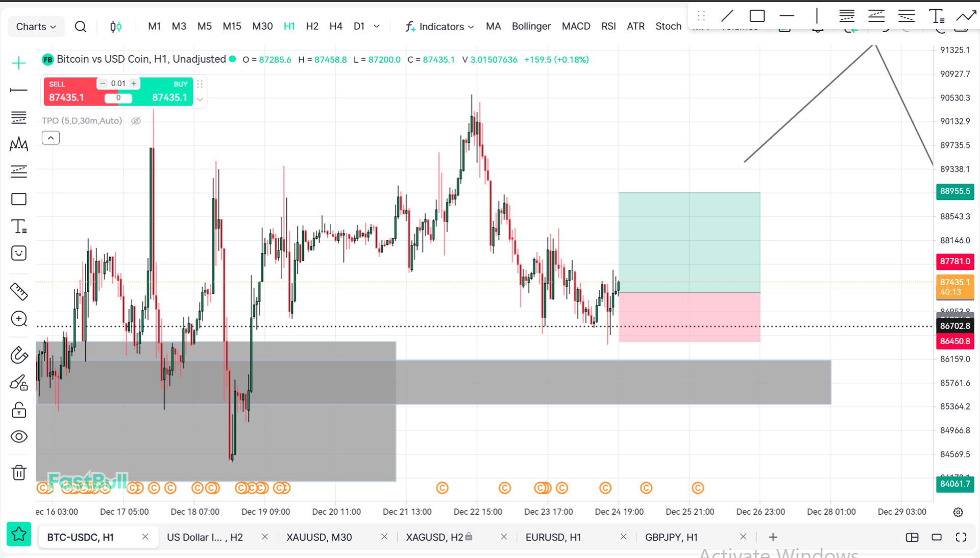Toggle hide all drawings eye icon
The image size is (980, 558).
(19, 437)
